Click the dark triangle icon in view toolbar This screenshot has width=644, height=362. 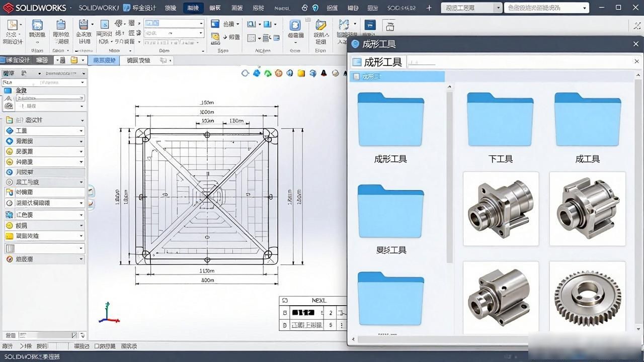[324, 73]
